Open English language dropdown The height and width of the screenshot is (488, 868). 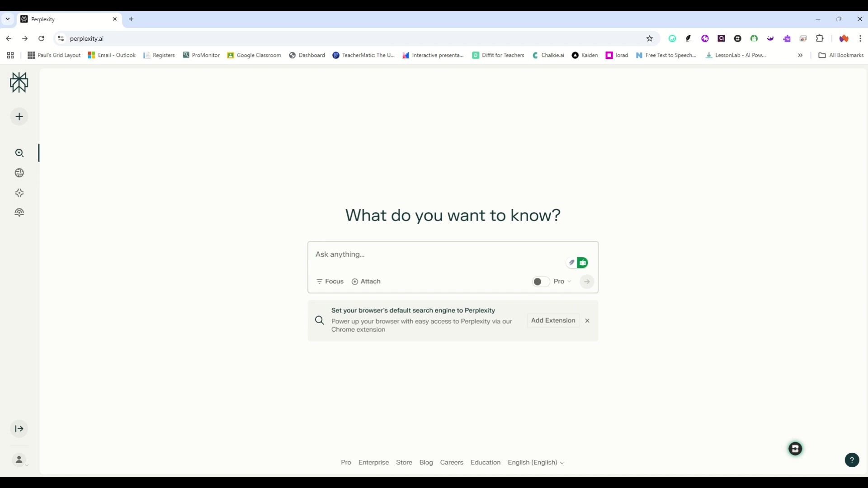coord(536,462)
